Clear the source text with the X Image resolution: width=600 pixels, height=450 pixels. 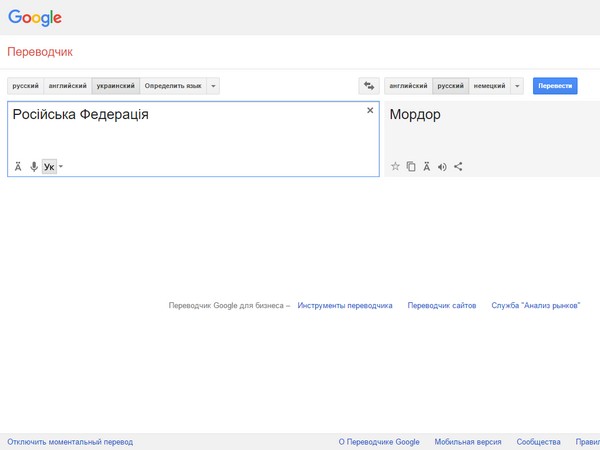point(370,110)
